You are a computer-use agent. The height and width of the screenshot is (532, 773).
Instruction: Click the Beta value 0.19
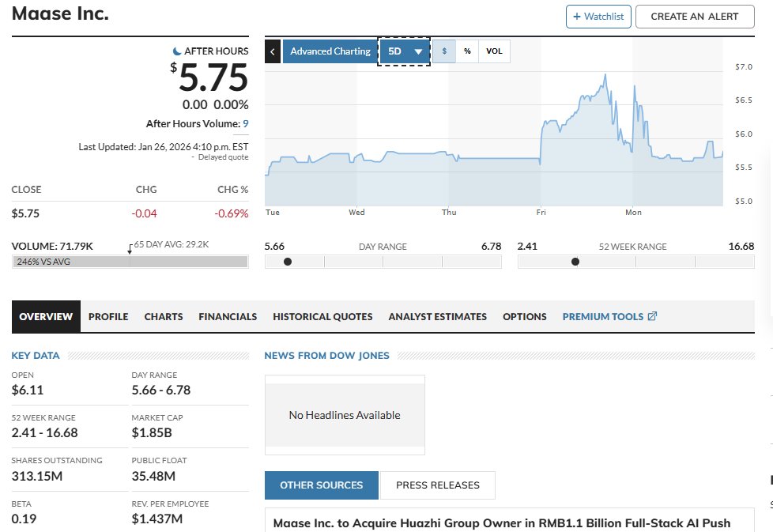pyautogui.click(x=24, y=519)
